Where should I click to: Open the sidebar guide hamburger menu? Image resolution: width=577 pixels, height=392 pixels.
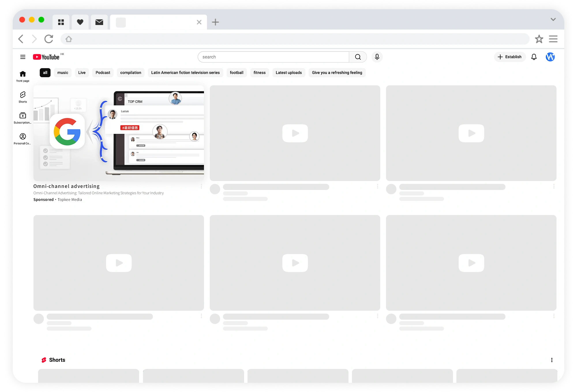[x=23, y=57]
